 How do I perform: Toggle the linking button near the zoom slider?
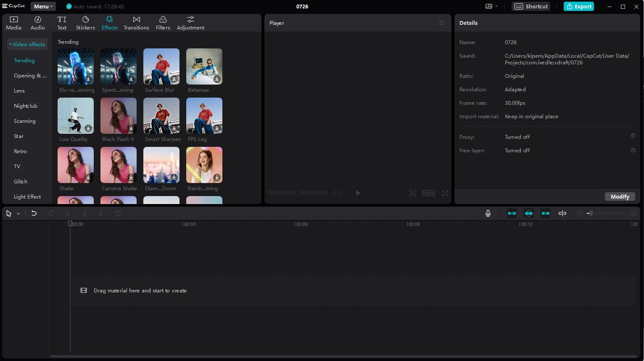562,213
